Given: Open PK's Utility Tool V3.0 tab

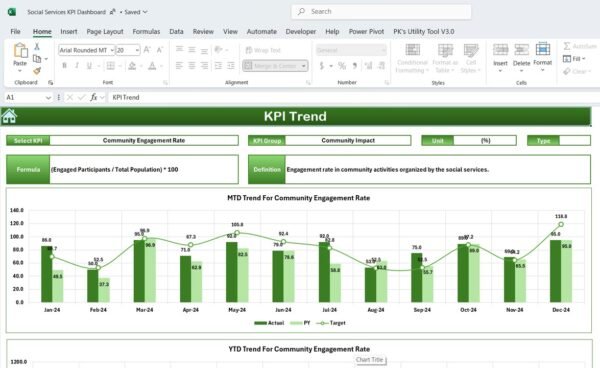Looking at the screenshot, I should tap(424, 31).
